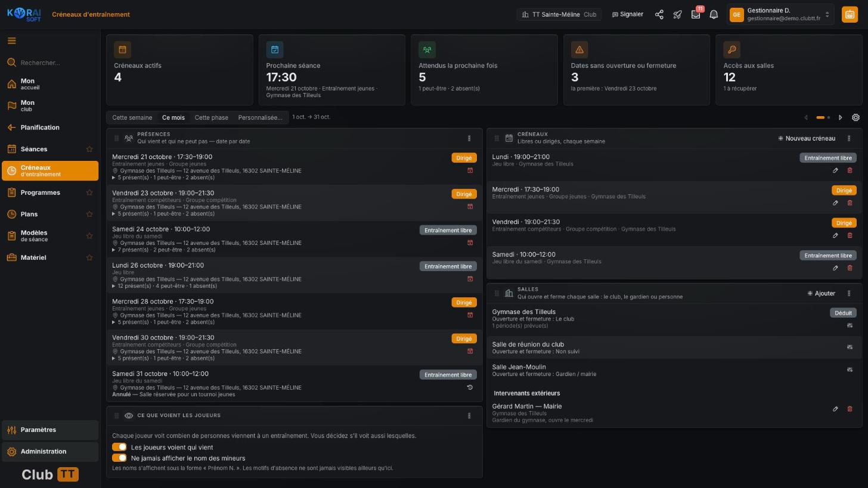Open the Administration sidebar button

(x=50, y=452)
